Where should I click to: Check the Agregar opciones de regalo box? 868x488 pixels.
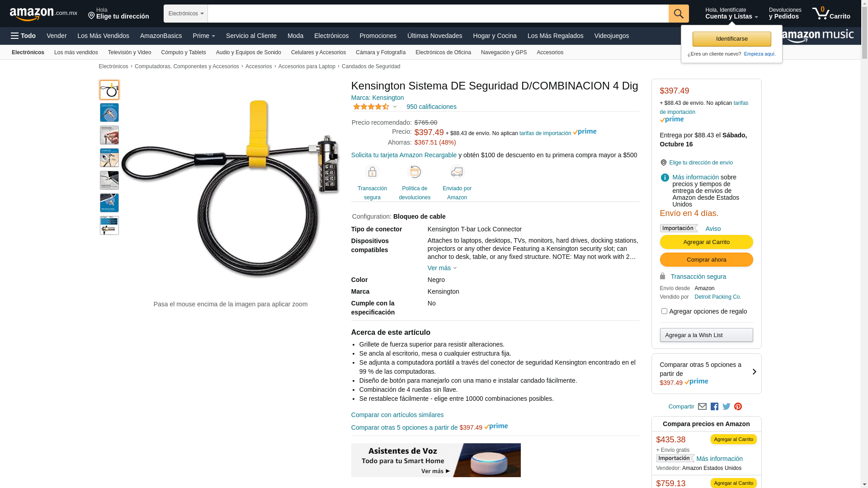pyautogui.click(x=664, y=311)
